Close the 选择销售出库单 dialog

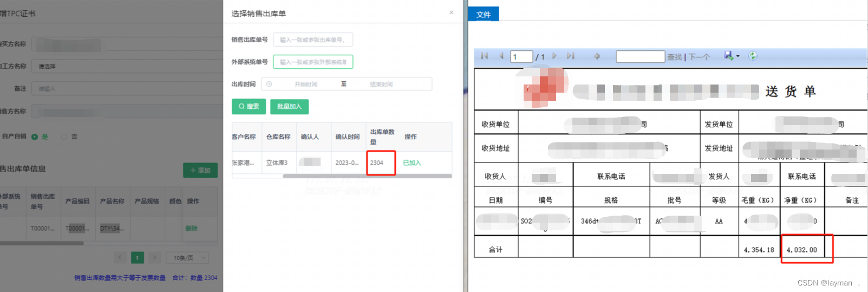coord(451,12)
